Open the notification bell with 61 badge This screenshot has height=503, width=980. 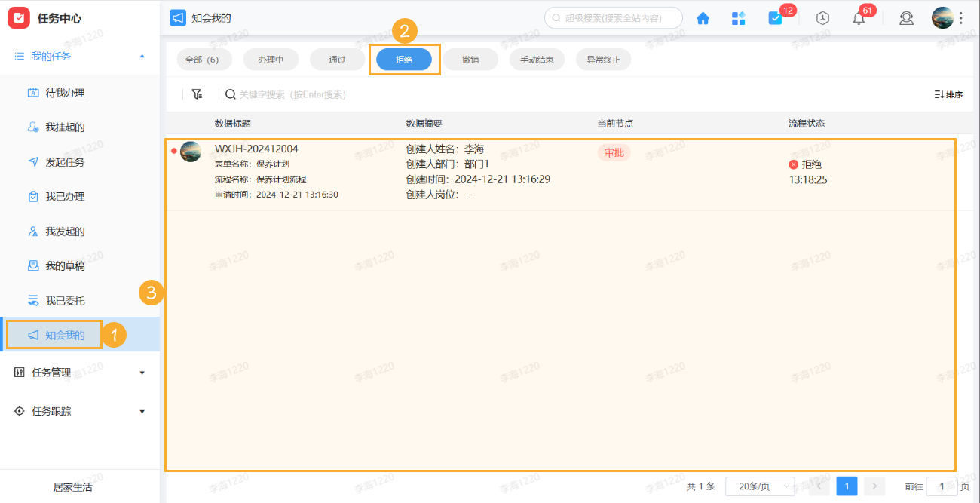[x=858, y=17]
